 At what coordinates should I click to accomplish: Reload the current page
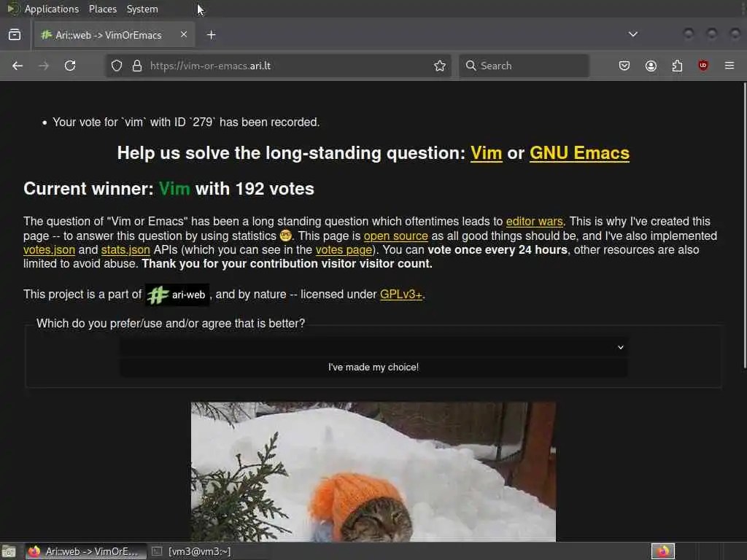pyautogui.click(x=70, y=66)
